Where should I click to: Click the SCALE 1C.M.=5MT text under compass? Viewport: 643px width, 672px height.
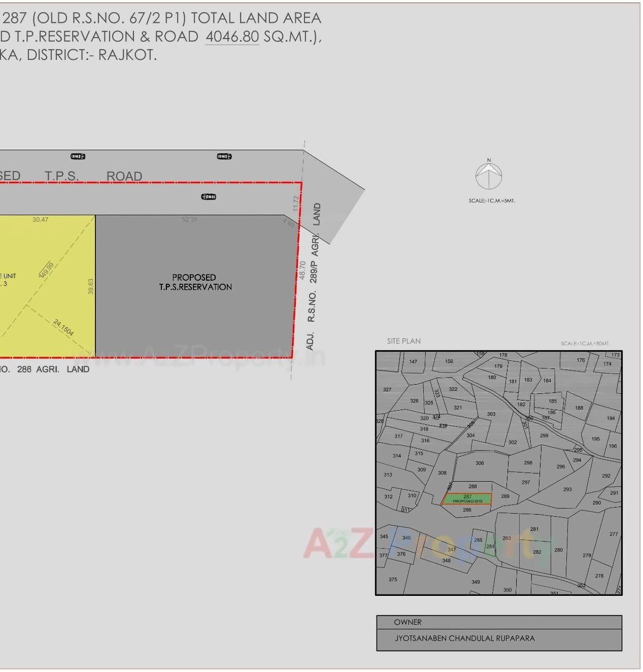(x=491, y=200)
